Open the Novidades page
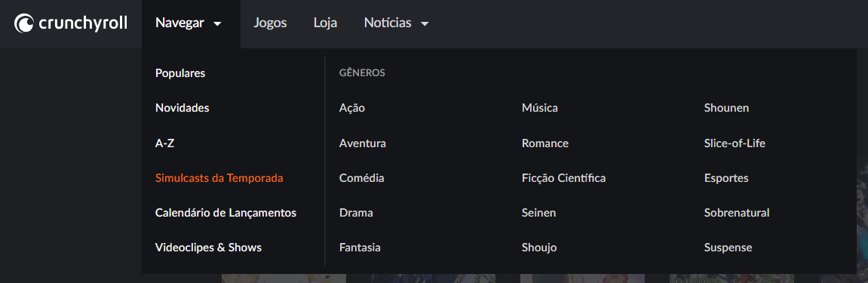The width and height of the screenshot is (868, 283). pos(182,108)
